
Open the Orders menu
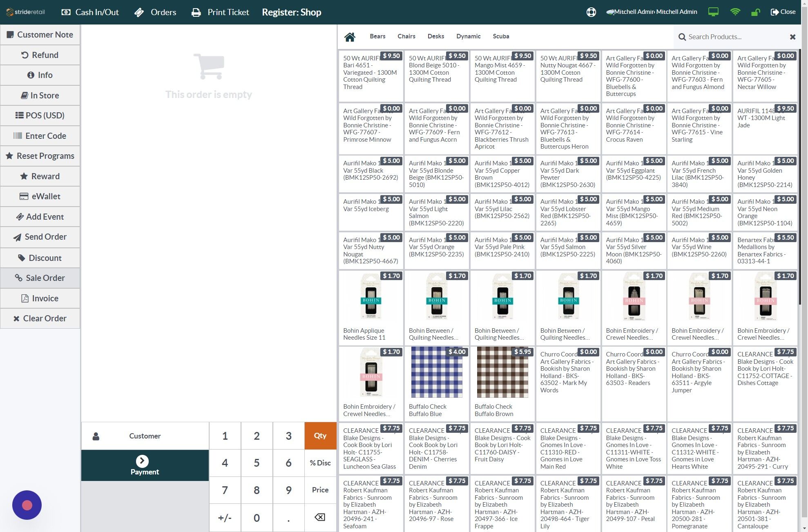155,12
